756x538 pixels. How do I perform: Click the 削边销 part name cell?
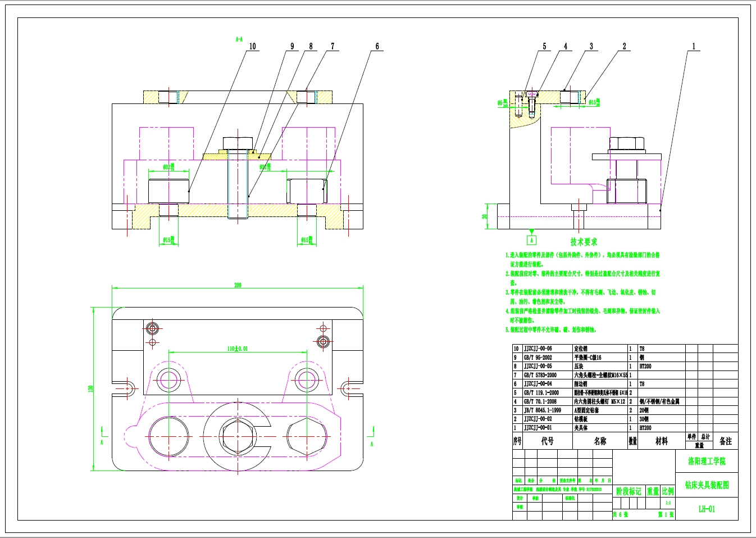580,384
